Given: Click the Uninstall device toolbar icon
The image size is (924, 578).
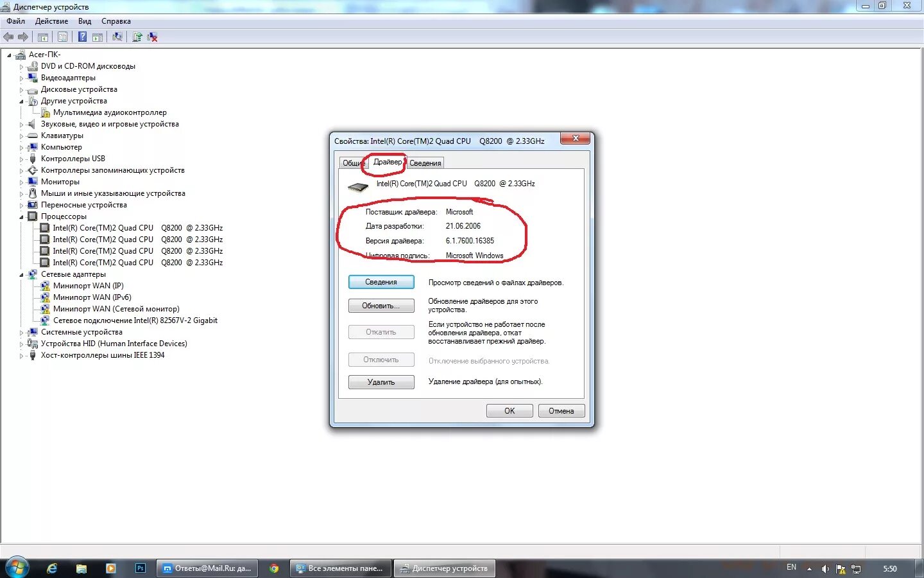Looking at the screenshot, I should tap(153, 37).
